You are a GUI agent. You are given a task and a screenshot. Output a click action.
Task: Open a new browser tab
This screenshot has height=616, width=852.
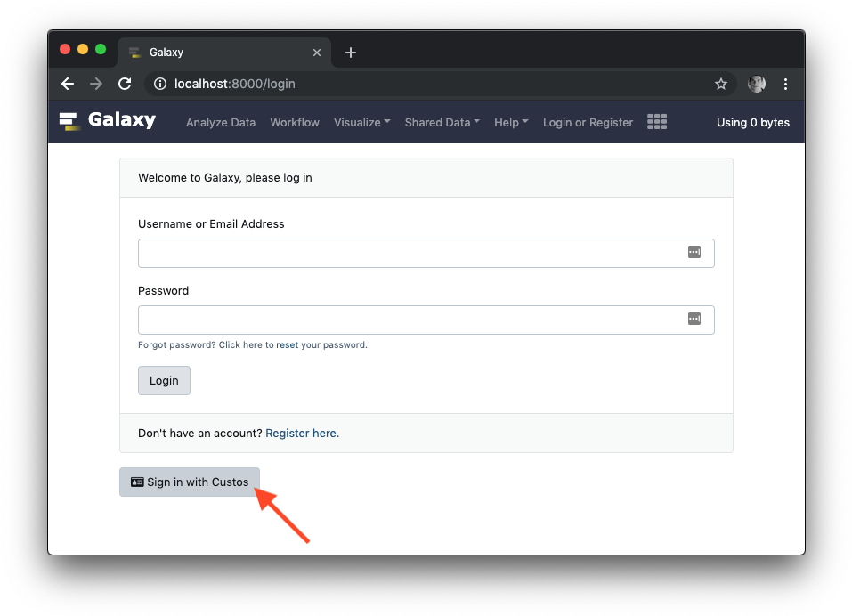click(x=351, y=53)
